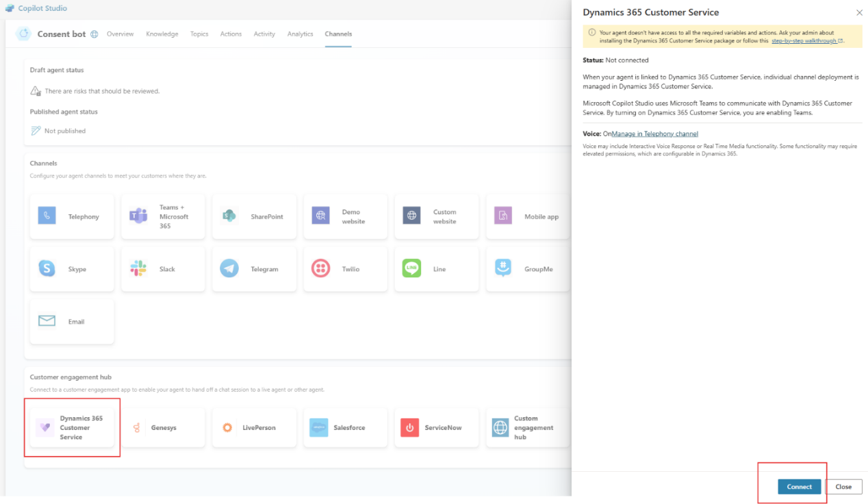
Task: Click the Telephony phone icon
Action: [47, 216]
